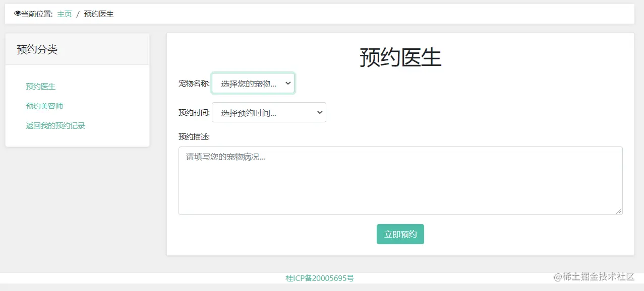Viewport: 644px width, 291px height.
Task: Submit with the 立即预约 button
Action: click(400, 234)
